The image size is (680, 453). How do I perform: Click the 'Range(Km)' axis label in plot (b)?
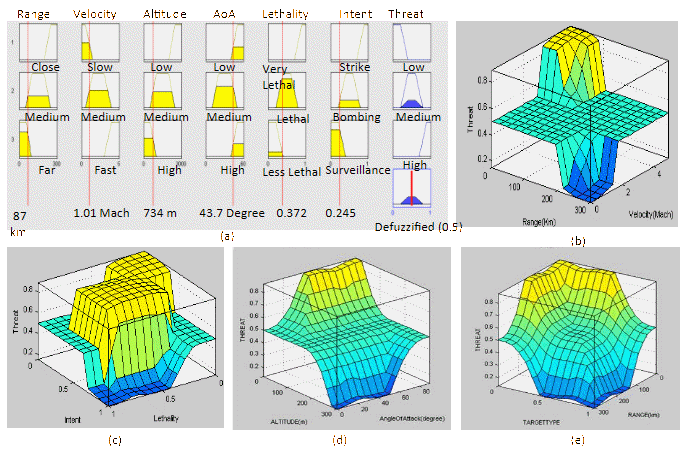(x=538, y=222)
